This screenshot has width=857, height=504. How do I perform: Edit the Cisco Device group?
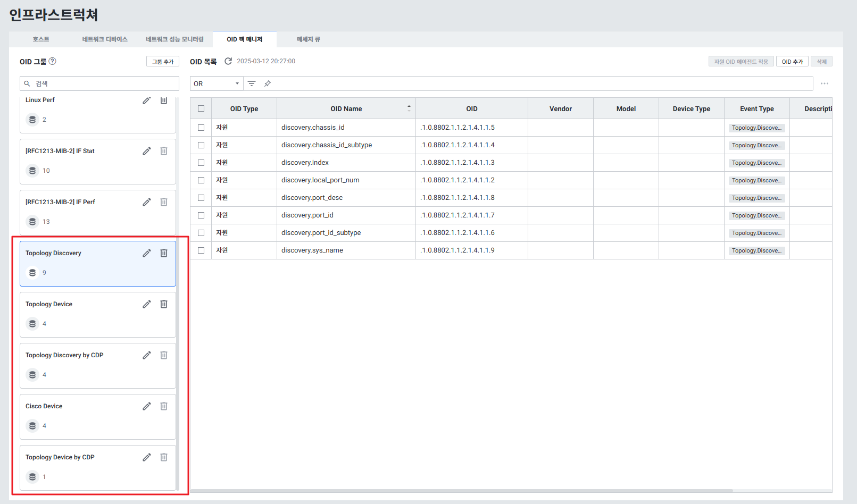click(x=147, y=406)
